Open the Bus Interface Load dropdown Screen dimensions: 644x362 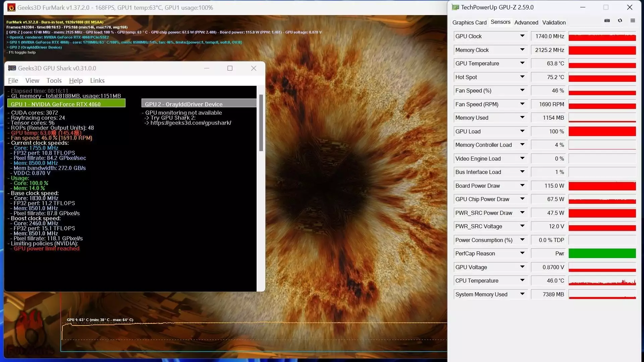[522, 172]
